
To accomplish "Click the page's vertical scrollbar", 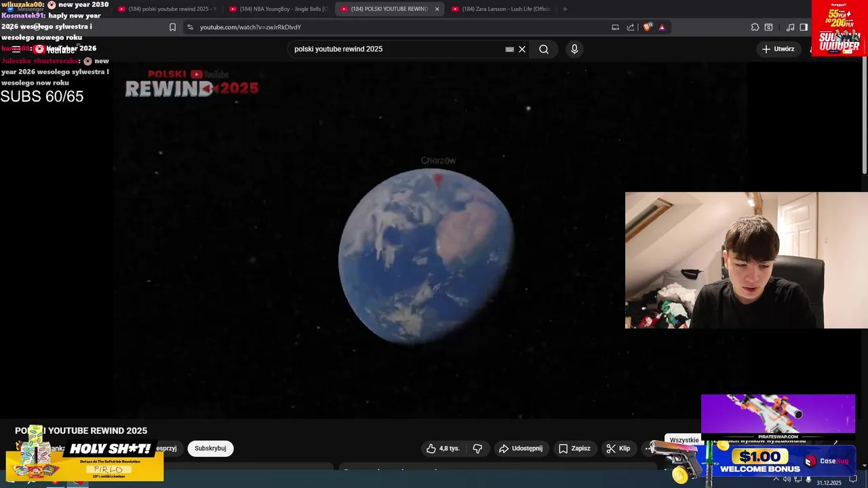I will click(864, 115).
